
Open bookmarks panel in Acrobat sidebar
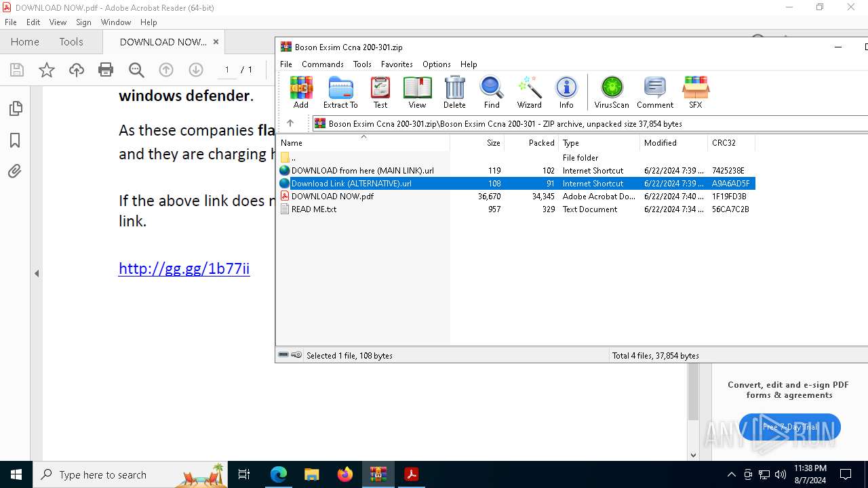pos(15,140)
